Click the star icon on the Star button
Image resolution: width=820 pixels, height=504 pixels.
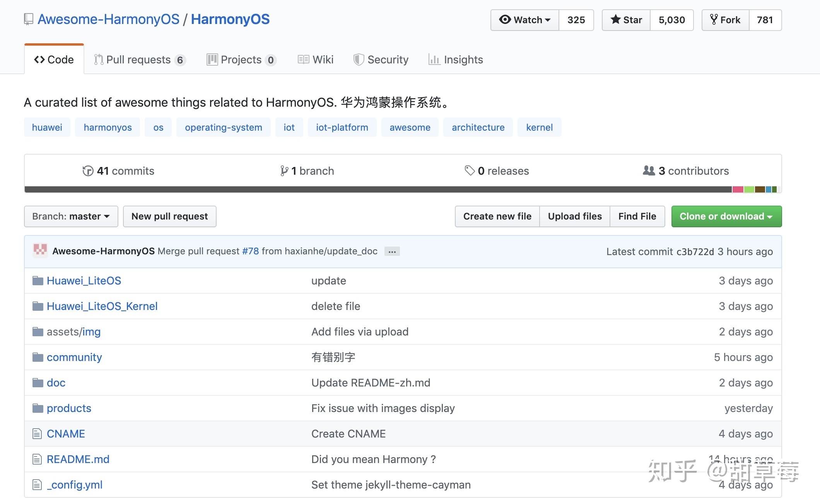pyautogui.click(x=616, y=19)
